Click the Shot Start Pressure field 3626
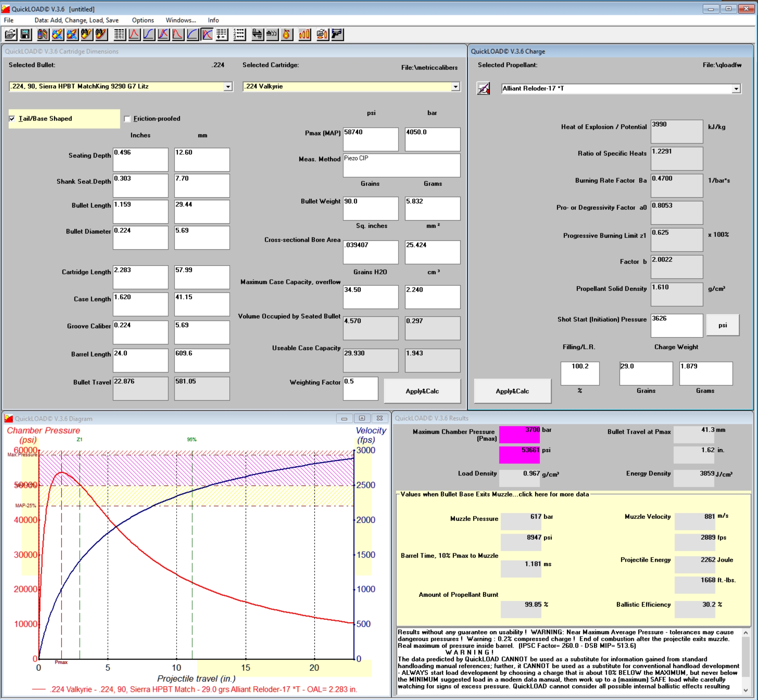The width and height of the screenshot is (758, 700). point(676,325)
